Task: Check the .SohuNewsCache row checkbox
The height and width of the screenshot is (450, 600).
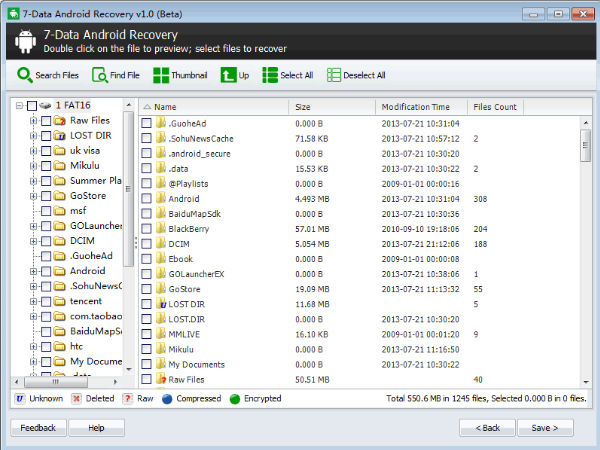Action: [146, 139]
